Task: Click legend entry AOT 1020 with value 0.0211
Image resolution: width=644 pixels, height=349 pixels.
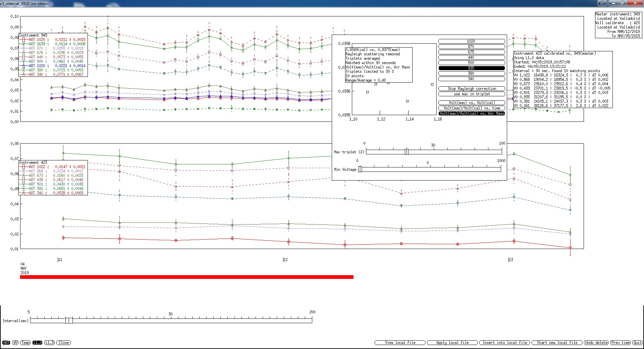Action: (53, 40)
